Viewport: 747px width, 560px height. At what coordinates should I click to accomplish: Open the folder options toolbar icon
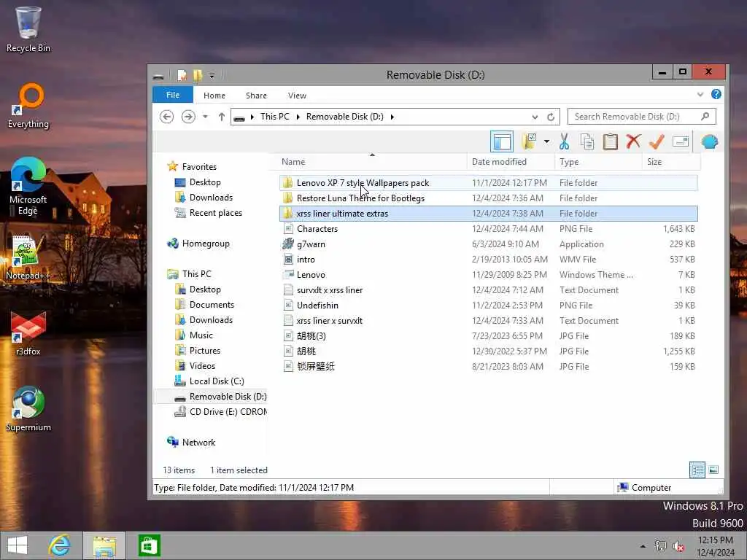pos(529,142)
